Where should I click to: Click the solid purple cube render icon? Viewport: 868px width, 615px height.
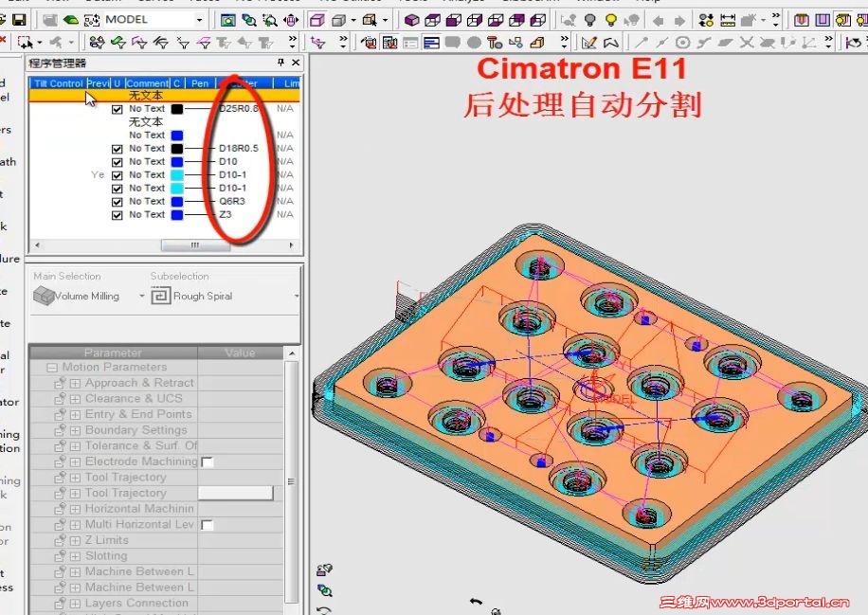(411, 21)
